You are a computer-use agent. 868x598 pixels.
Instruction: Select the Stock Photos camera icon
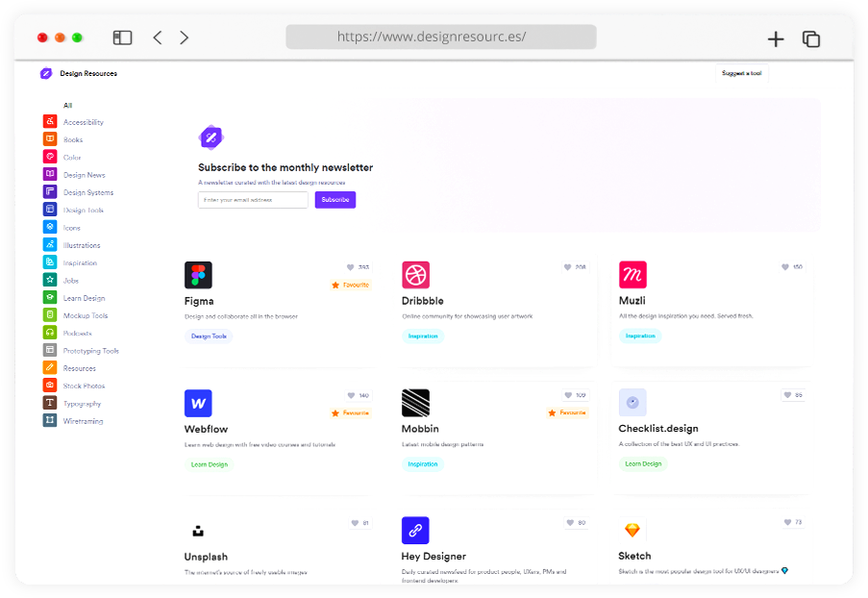(x=50, y=386)
